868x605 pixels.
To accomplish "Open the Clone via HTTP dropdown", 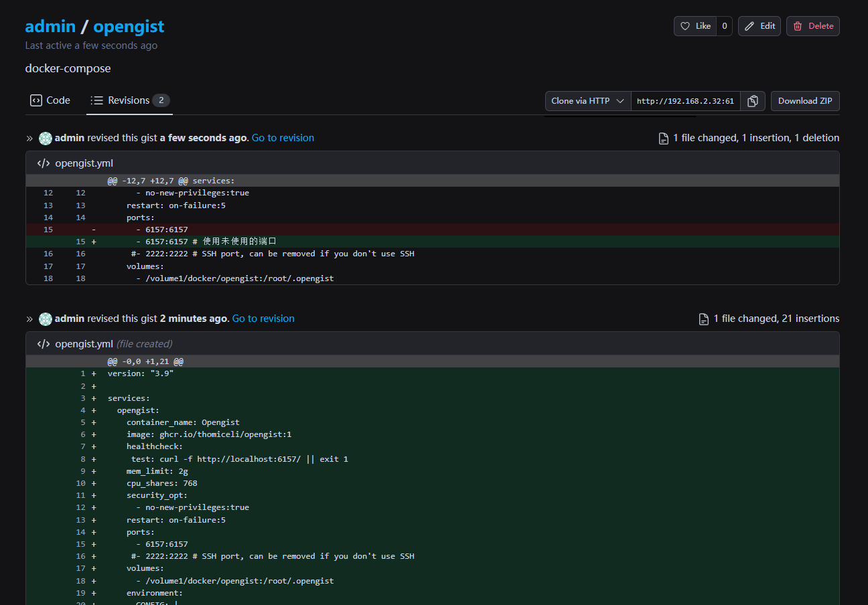I will pyautogui.click(x=587, y=101).
